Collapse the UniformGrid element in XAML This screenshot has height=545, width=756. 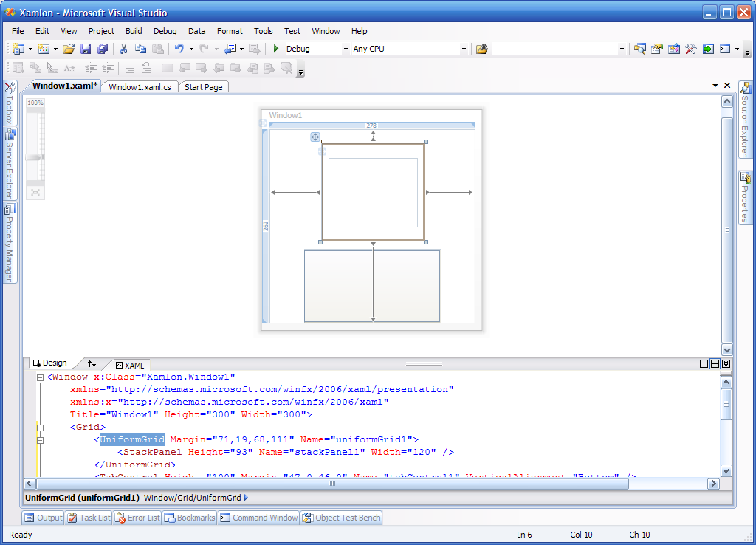tap(41, 440)
